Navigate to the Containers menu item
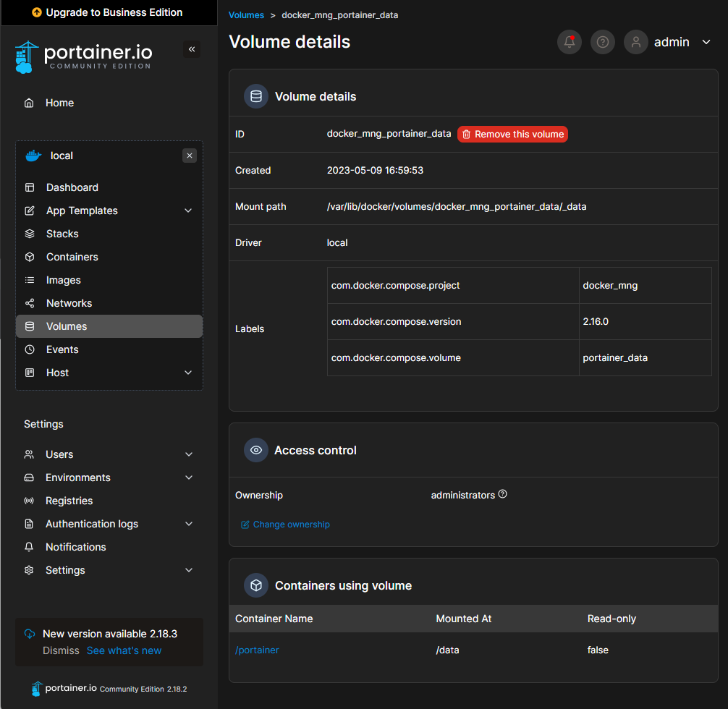 pos(73,256)
